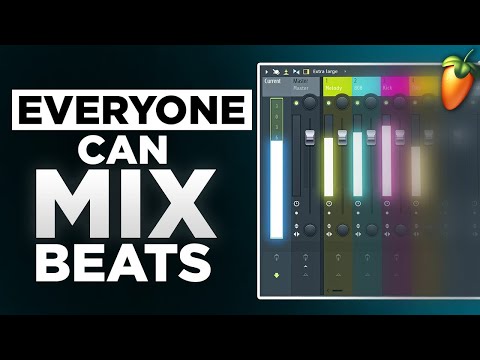Click the Master track clock latency icon
Image resolution: width=480 pixels, height=360 pixels.
[x=296, y=203]
